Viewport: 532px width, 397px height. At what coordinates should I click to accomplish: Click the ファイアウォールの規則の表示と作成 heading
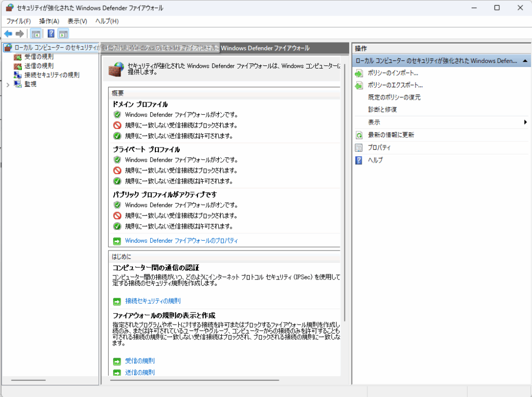point(164,315)
